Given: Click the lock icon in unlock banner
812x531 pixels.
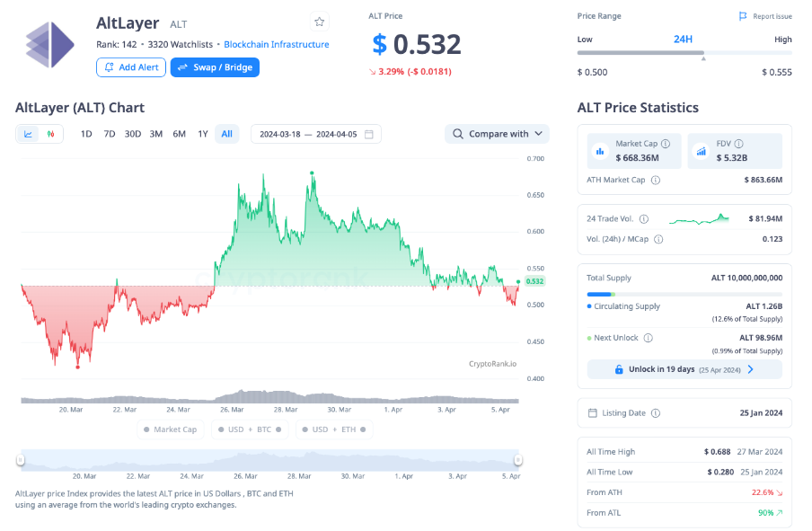Looking at the screenshot, I should [x=619, y=369].
